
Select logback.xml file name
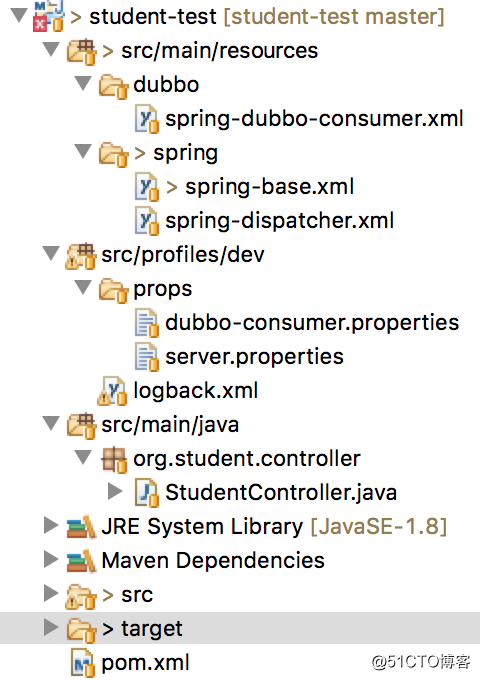click(196, 391)
